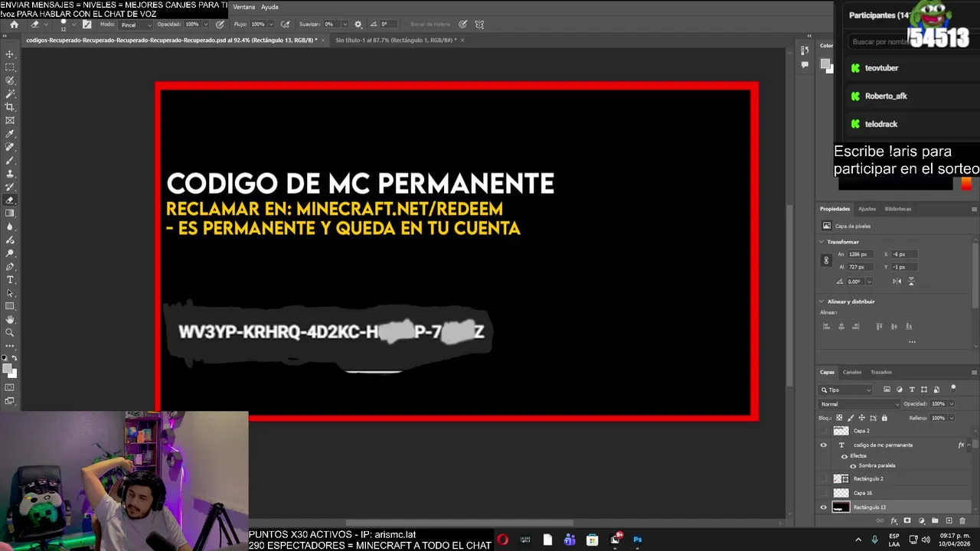
Task: Add adjustment layer icon in layers footer
Action: tap(922, 521)
